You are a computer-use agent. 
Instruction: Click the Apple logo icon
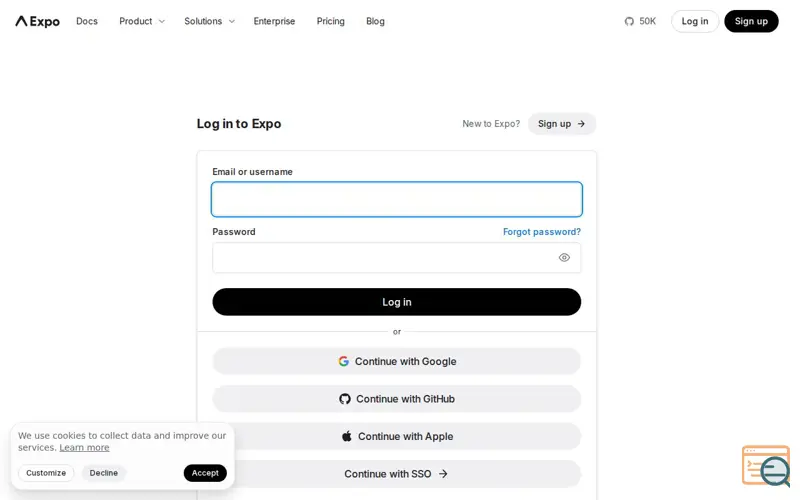click(347, 436)
